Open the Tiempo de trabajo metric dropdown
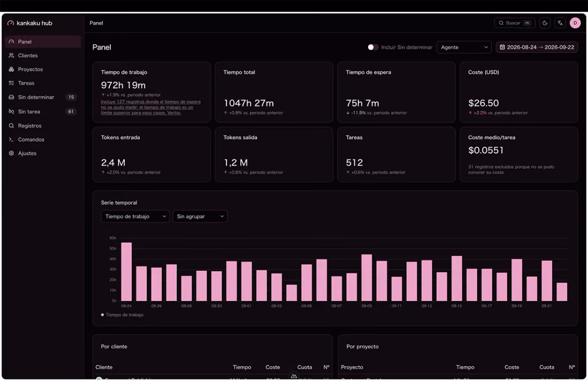This screenshot has width=588, height=381. [135, 216]
